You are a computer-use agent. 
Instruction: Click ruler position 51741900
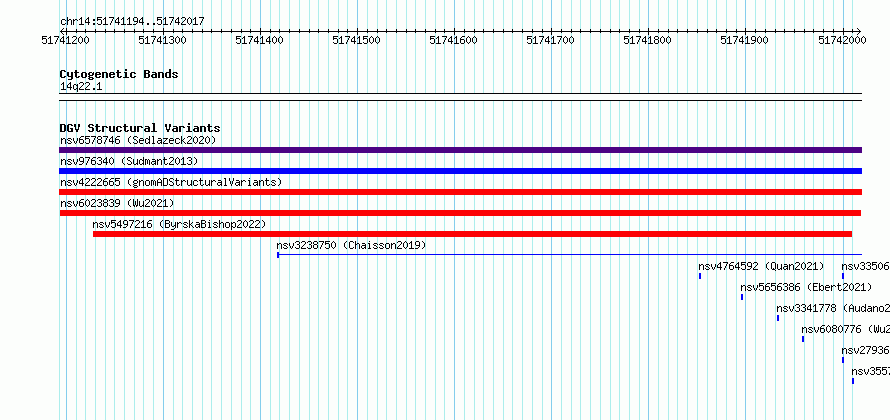tap(745, 40)
